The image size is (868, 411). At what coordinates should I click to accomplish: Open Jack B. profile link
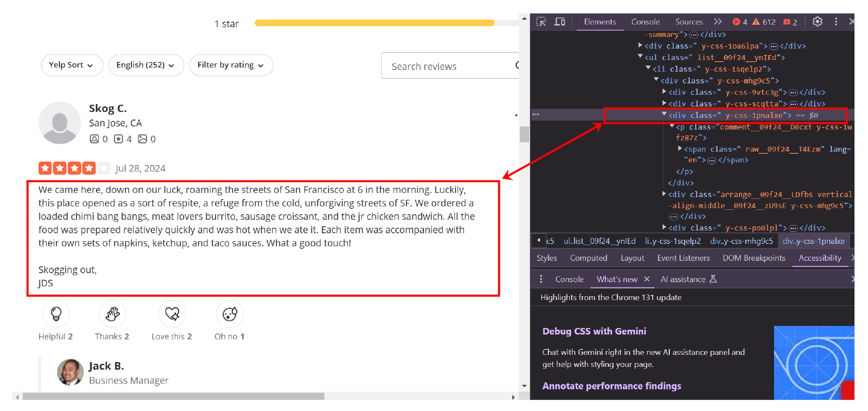click(106, 366)
